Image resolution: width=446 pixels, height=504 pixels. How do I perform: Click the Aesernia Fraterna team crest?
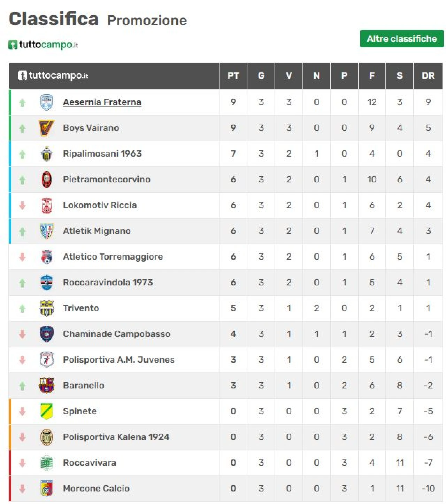46,102
